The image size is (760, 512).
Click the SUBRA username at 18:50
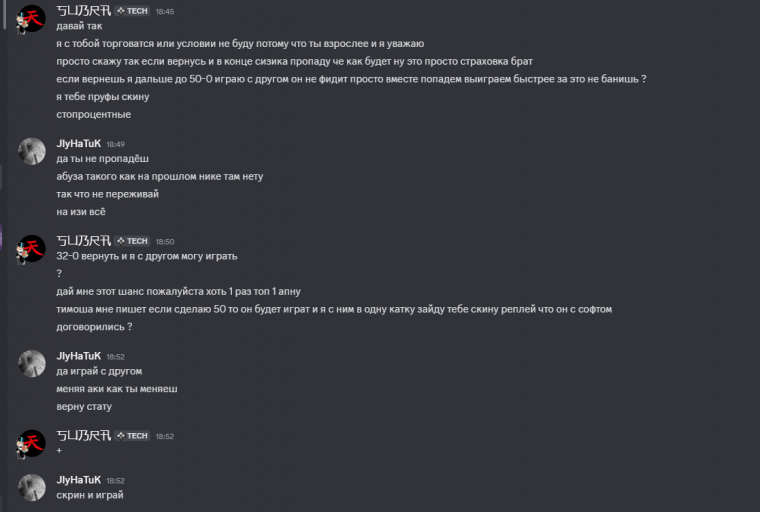coord(83,241)
